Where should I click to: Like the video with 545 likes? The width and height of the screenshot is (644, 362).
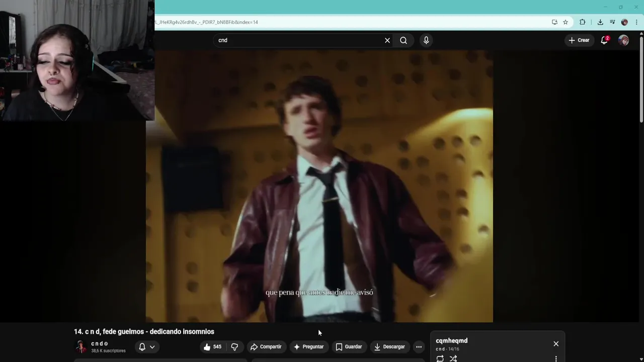[212, 346]
